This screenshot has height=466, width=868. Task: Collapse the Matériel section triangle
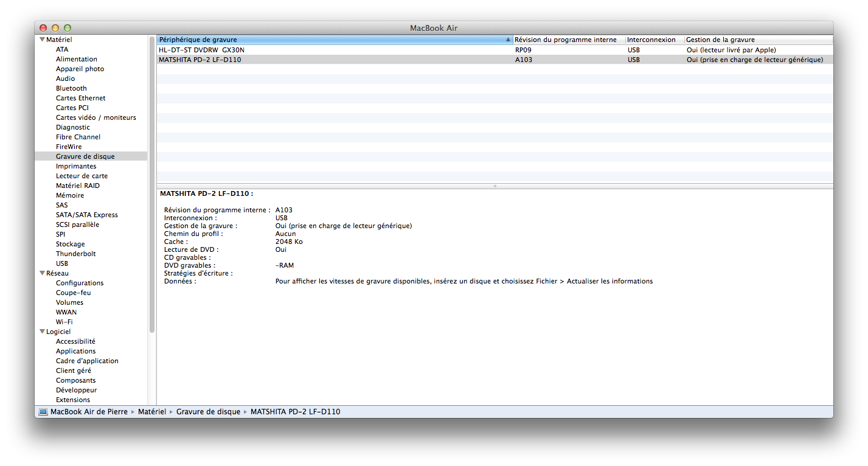click(42, 40)
